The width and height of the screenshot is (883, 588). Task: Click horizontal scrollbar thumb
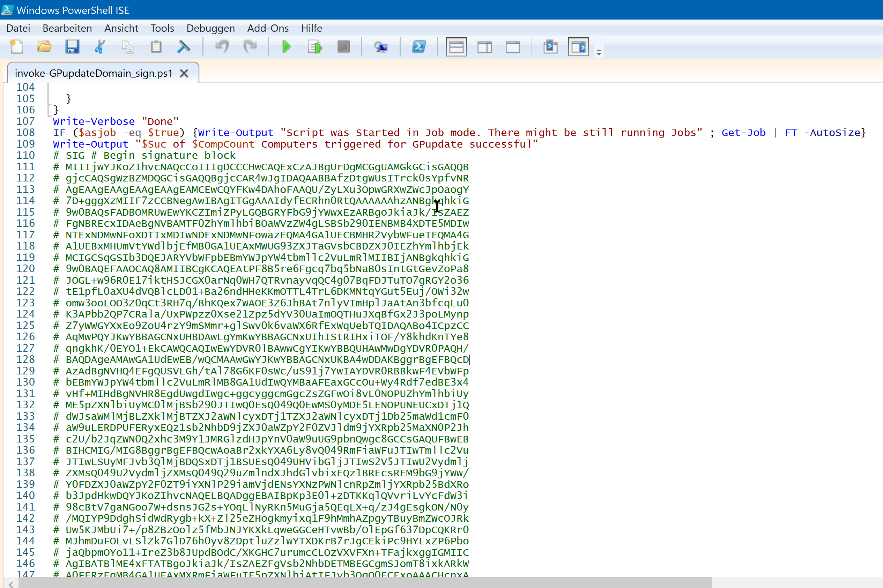[x=365, y=583]
